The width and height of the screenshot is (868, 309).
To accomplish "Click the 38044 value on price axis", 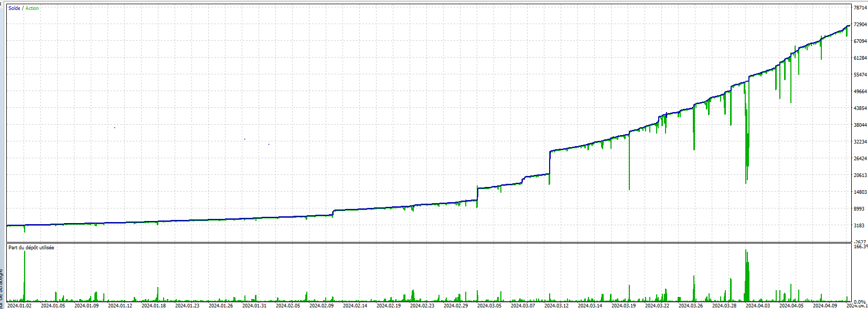I will (x=860, y=125).
